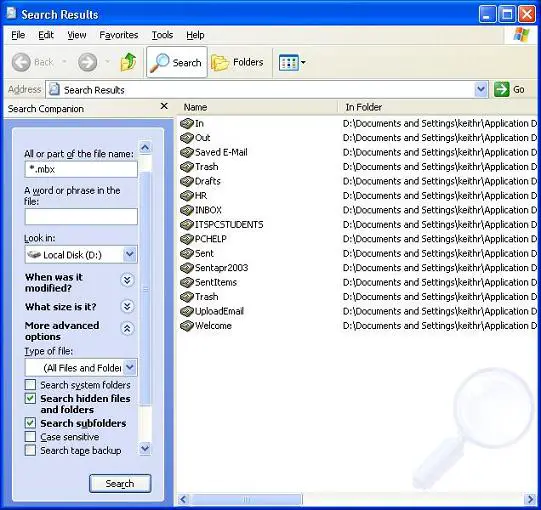Open the Views icon in the toolbar
Screen dimensions: 541x510
click(292, 62)
